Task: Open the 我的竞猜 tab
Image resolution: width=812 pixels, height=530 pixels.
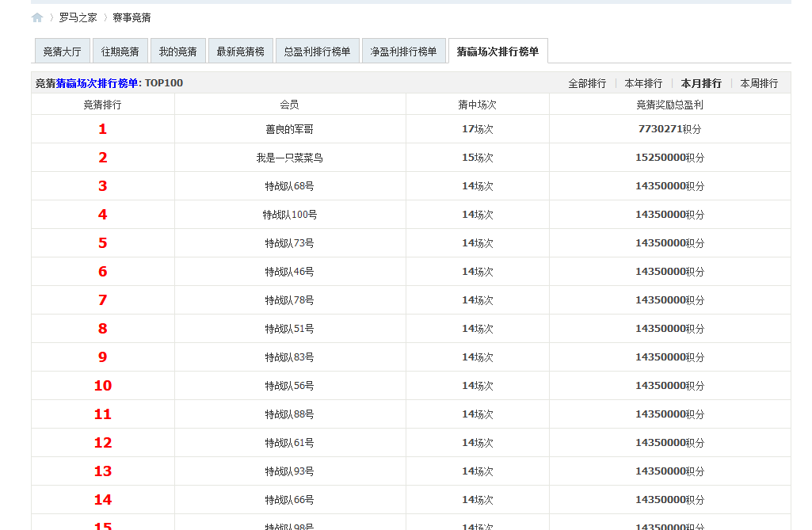Action: (177, 49)
